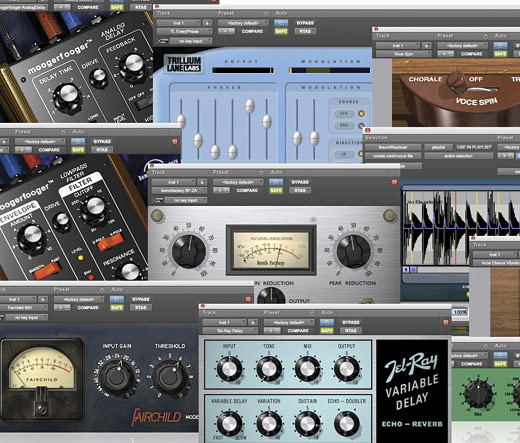Click the Peak Reduction knob on BF-2A
Image resolution: width=520 pixels, height=443 pixels.
pyautogui.click(x=353, y=252)
